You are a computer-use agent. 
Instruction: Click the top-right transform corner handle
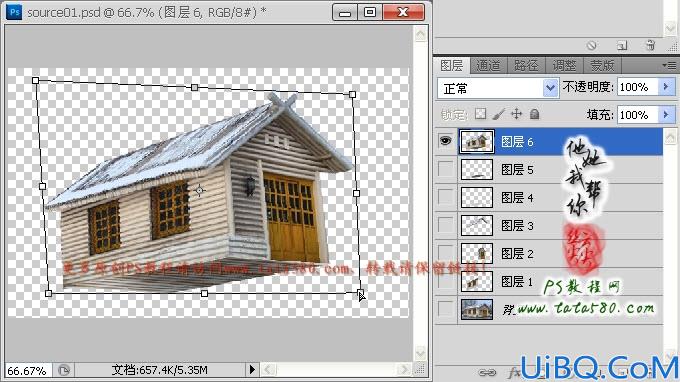point(353,95)
